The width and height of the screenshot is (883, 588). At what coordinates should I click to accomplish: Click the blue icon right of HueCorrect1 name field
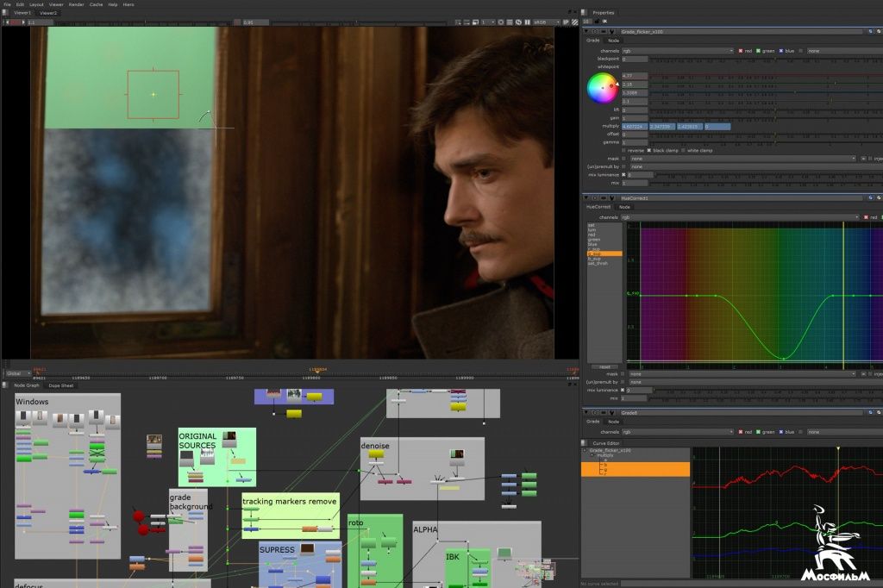(871, 198)
